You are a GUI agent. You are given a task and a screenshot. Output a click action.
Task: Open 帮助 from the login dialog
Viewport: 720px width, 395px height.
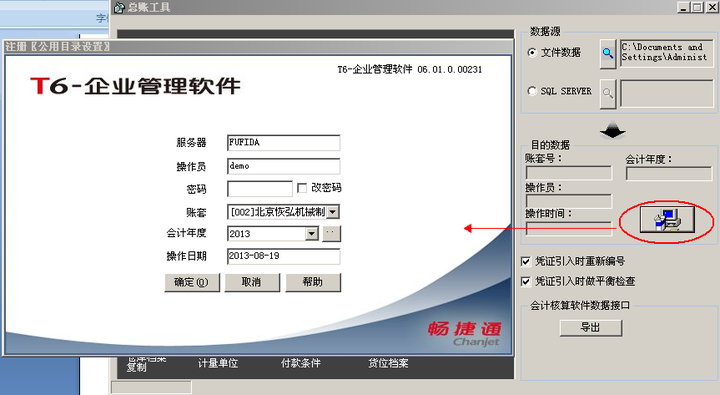(x=313, y=282)
